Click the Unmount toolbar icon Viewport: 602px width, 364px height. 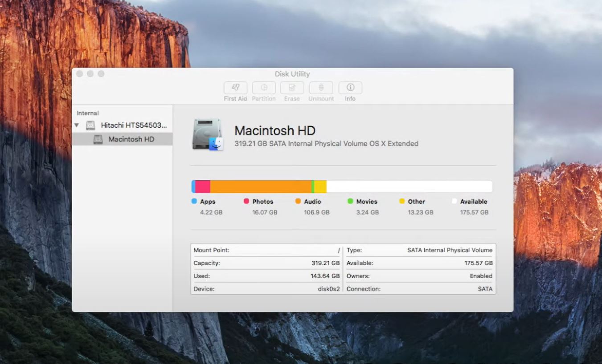click(321, 88)
